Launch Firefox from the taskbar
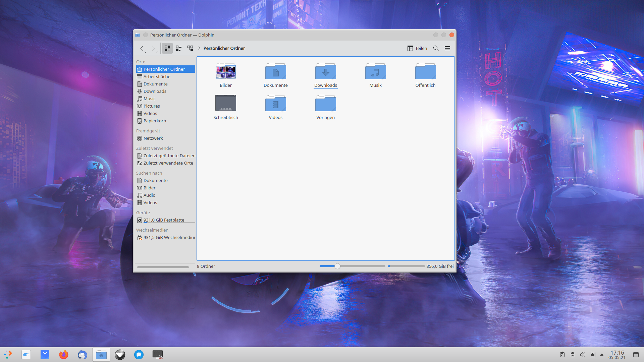Viewport: 644px width, 362px height. tap(63, 355)
